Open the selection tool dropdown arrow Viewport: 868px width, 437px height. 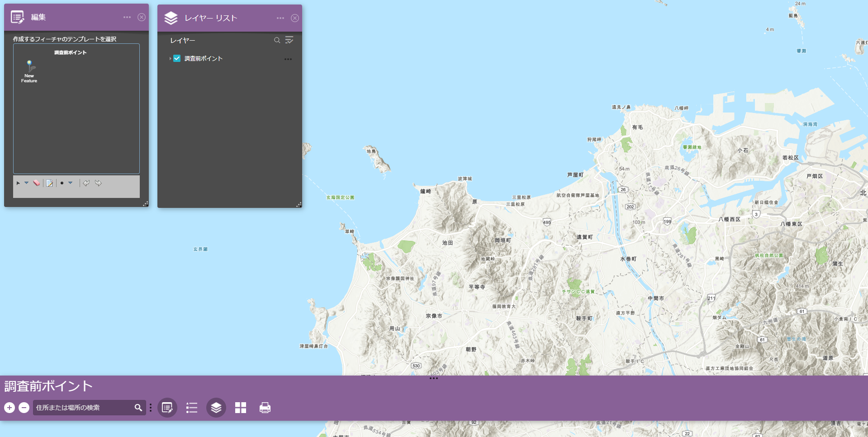tap(26, 183)
